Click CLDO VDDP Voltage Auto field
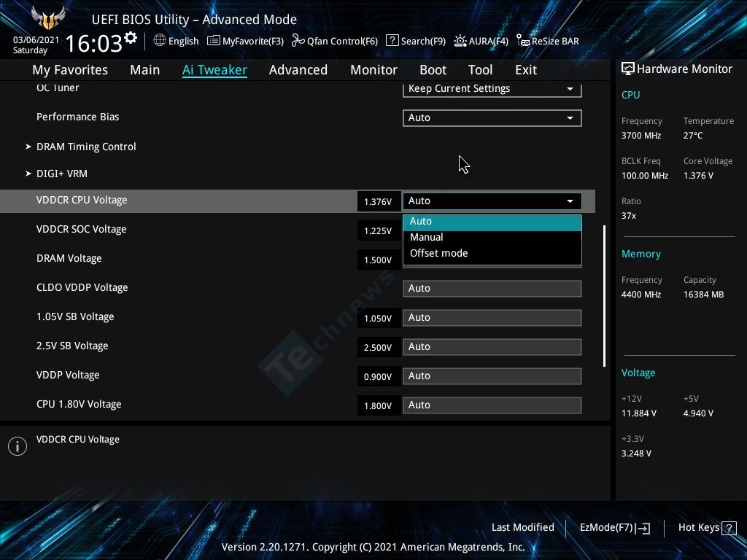 click(492, 289)
